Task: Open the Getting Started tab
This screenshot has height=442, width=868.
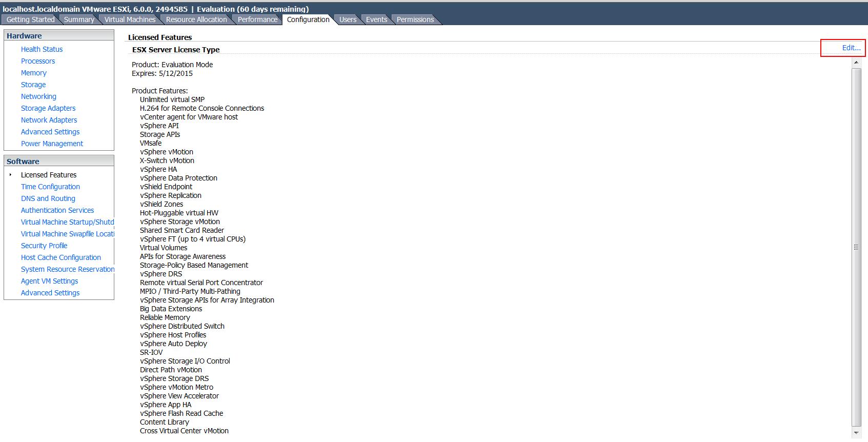Action: pos(30,19)
